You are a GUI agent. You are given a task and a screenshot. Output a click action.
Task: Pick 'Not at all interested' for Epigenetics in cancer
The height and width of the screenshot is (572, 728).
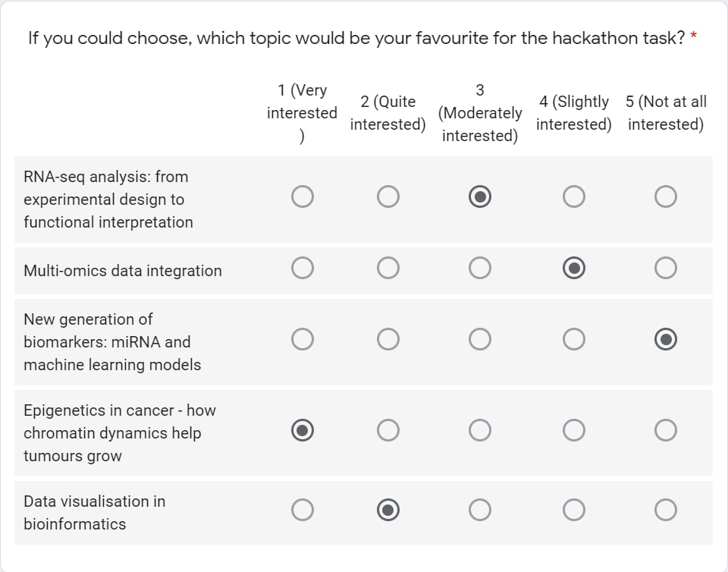[x=666, y=430]
